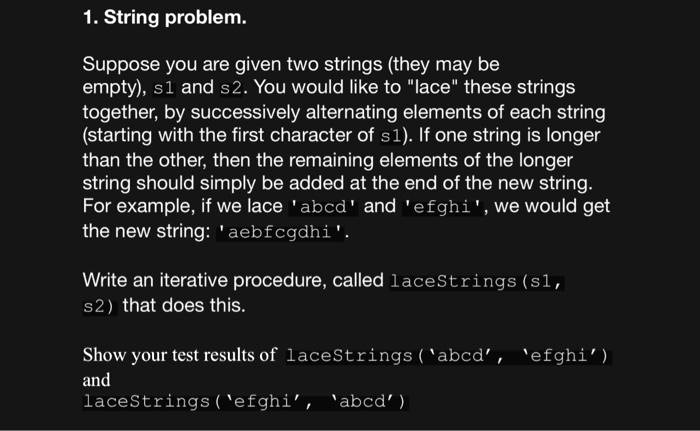Click the code string 'abcd' in the example sentence
Viewport: 700px width, 431px height.
point(324,207)
